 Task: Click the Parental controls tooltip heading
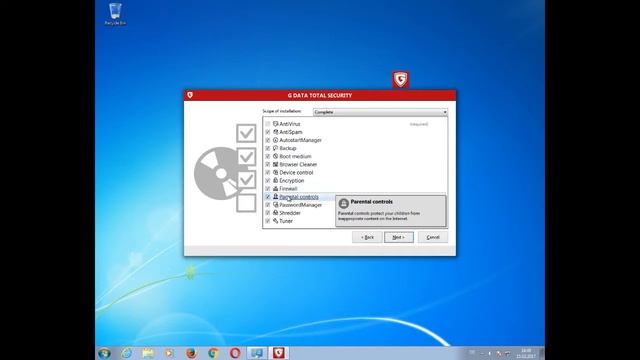pos(372,202)
